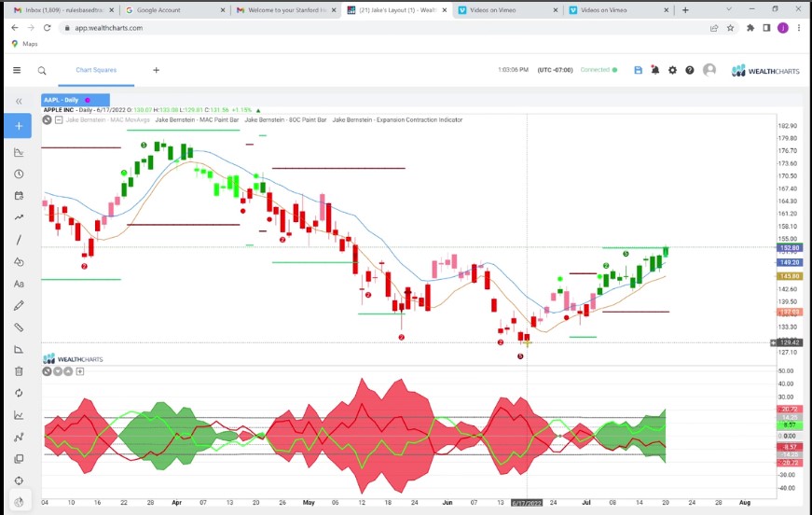Open the calendar tool in sidebar

point(19,196)
